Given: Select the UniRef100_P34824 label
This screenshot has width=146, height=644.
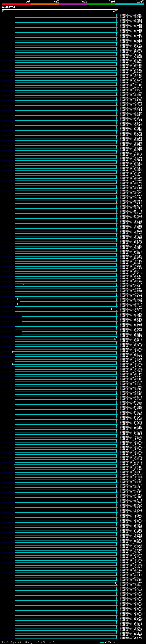Looking at the screenshot, I should pos(131,296).
